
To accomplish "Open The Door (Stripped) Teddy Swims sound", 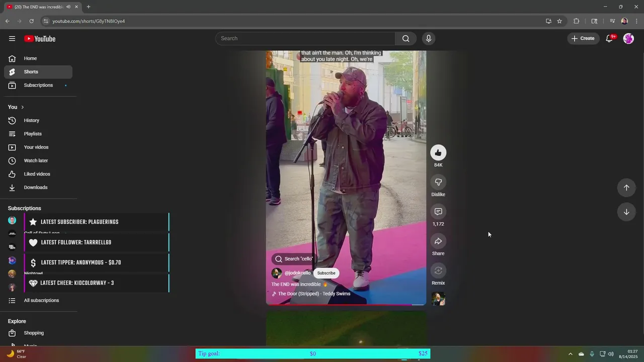I will tap(311, 294).
